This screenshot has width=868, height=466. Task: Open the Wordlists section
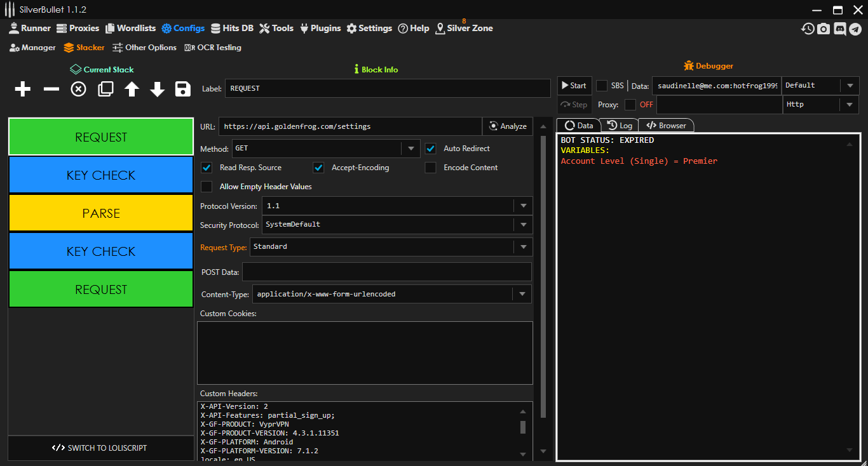point(130,28)
